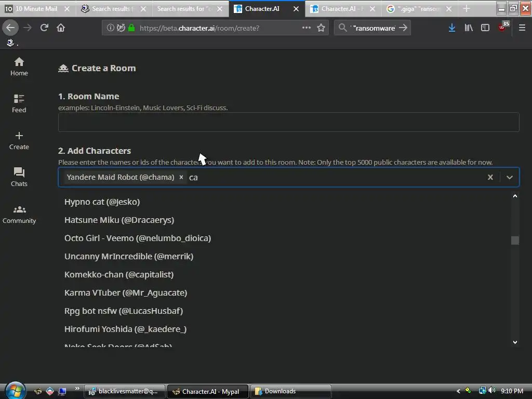Go to Home in the sidebar
The width and height of the screenshot is (532, 399).
19,66
